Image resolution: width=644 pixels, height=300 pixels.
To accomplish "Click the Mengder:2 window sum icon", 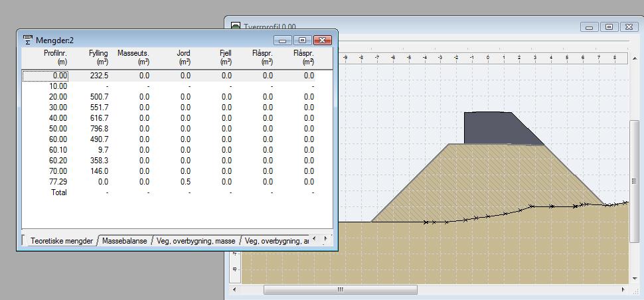I will [x=28, y=40].
